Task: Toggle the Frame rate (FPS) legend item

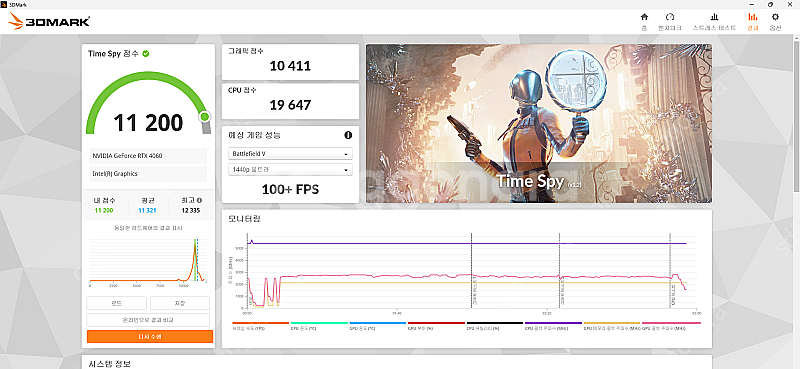Action: click(x=261, y=326)
